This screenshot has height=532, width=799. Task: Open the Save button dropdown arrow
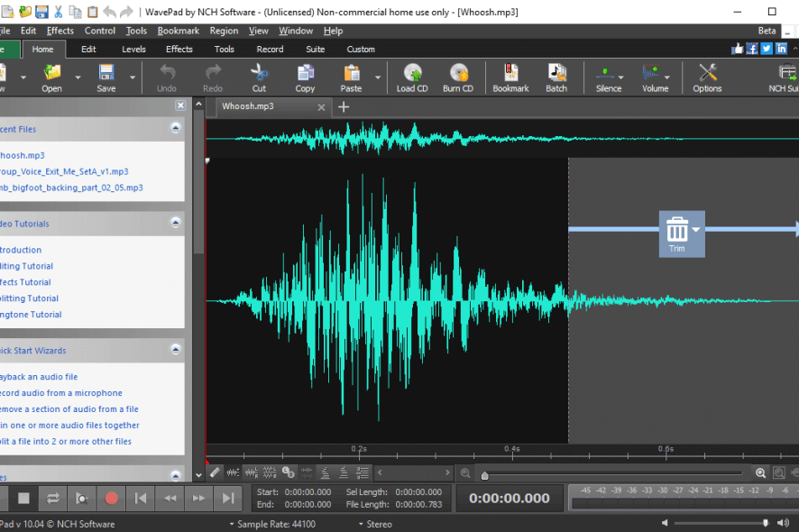pyautogui.click(x=132, y=78)
